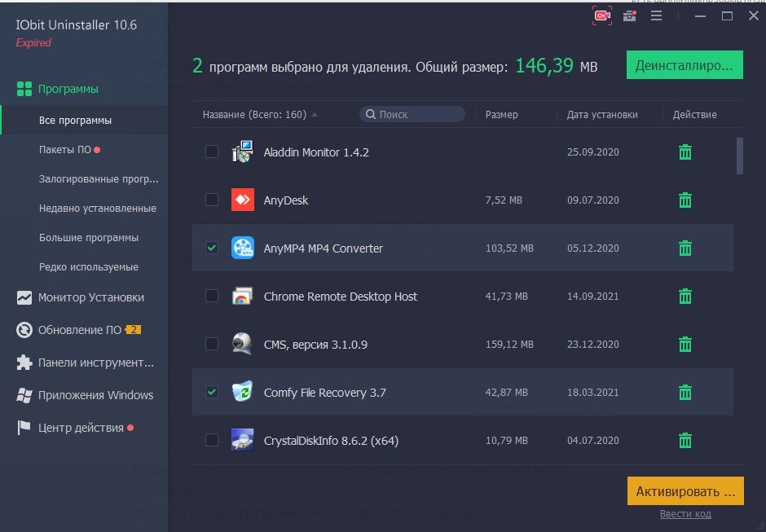Viewport: 766px width, 532px height.
Task: Uncheck the Comfy File Recovery 3.7 checkbox
Action: (212, 392)
